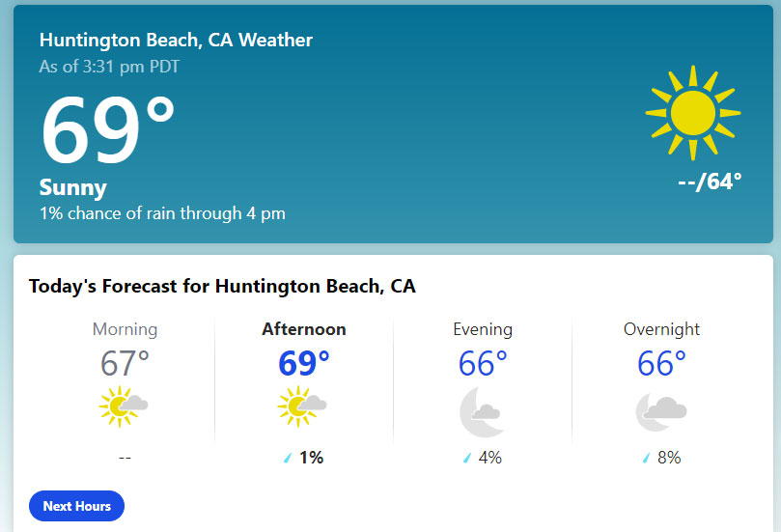Click the Overnight 66° temperature
The height and width of the screenshot is (532, 781).
click(x=661, y=364)
